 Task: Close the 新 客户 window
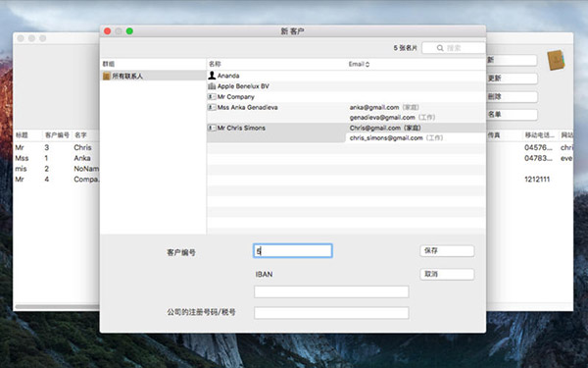107,31
